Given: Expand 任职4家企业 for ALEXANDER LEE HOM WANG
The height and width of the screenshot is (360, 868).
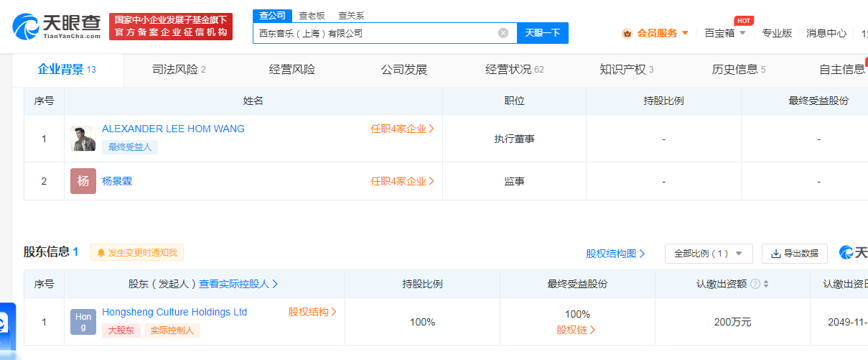Looking at the screenshot, I should point(403,129).
